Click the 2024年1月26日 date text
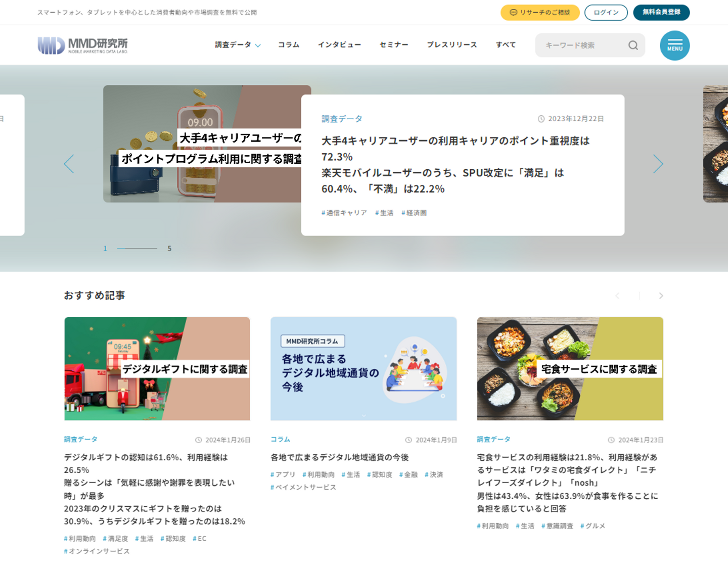The height and width of the screenshot is (571, 728). pos(228,440)
